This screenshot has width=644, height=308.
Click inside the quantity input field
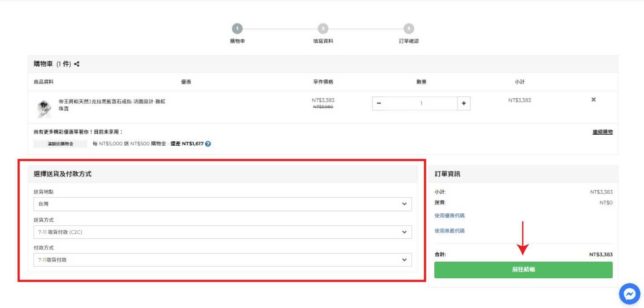[x=420, y=103]
